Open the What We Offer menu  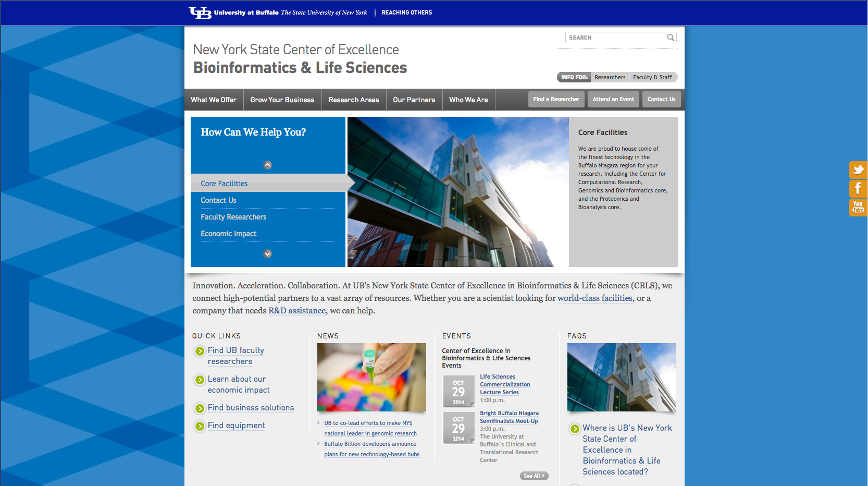[214, 100]
